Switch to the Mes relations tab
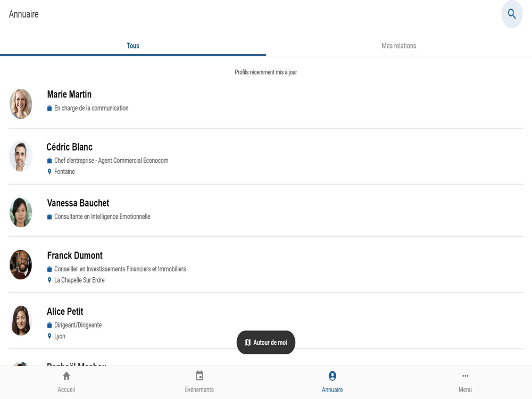Viewport: 532px width, 399px height. (x=399, y=46)
